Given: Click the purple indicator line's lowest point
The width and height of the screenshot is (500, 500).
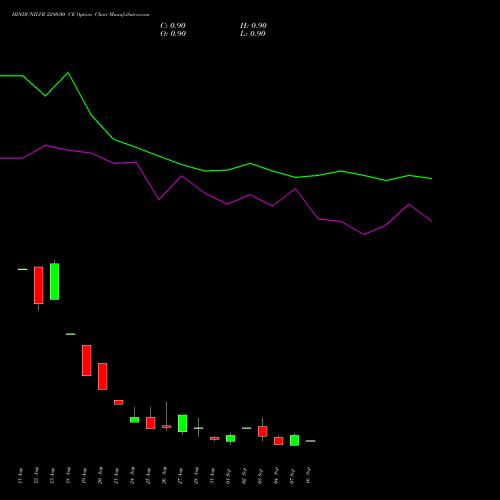Looking at the screenshot, I should 364,234.
